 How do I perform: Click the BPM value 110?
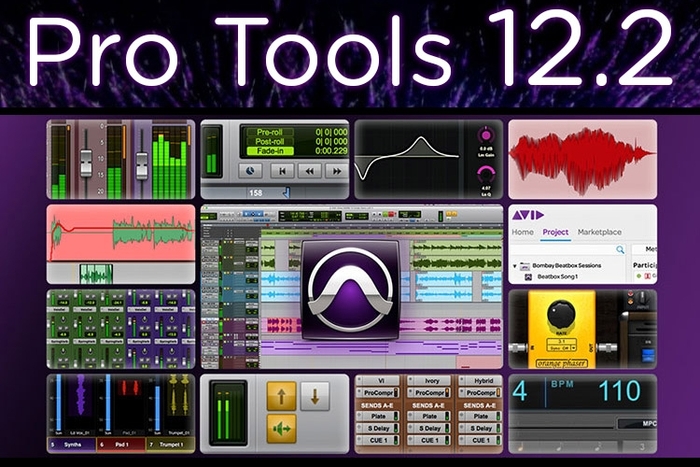click(619, 392)
